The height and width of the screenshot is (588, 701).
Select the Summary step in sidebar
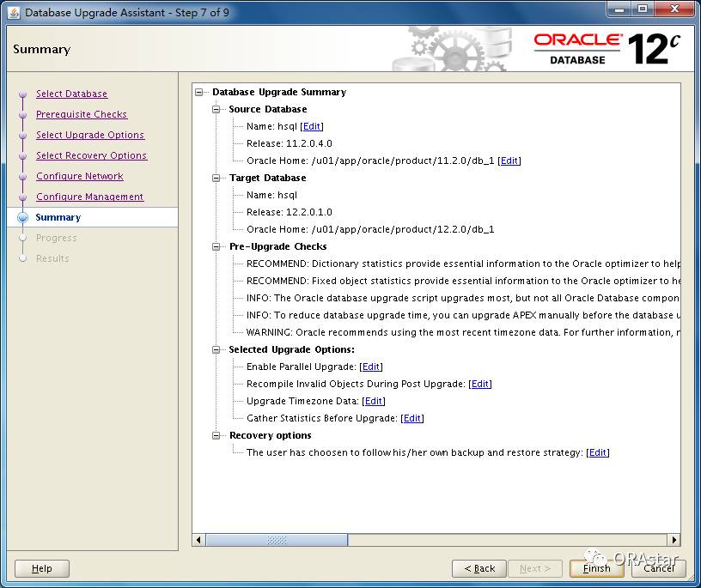[58, 217]
